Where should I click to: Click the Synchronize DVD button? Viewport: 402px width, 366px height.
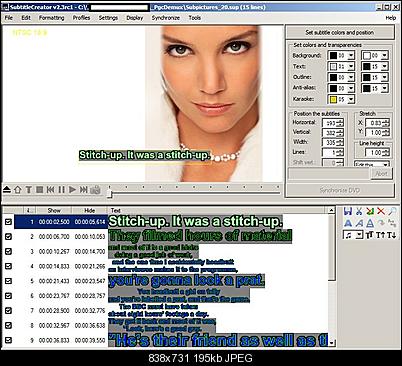pos(340,190)
